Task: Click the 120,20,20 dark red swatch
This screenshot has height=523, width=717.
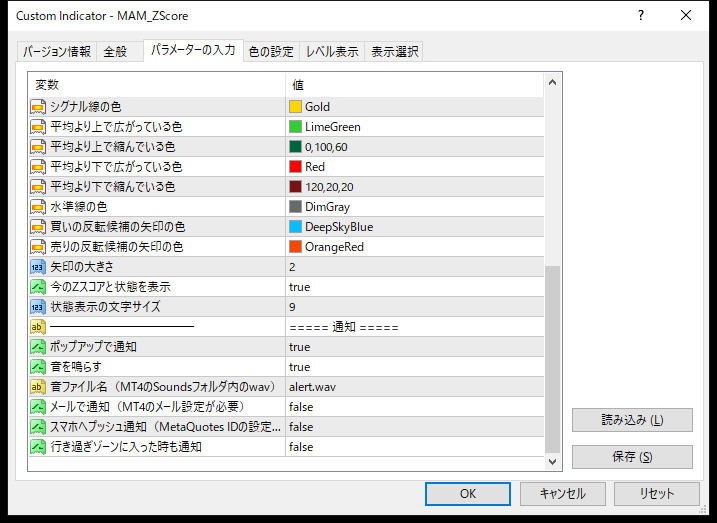Action: [295, 187]
